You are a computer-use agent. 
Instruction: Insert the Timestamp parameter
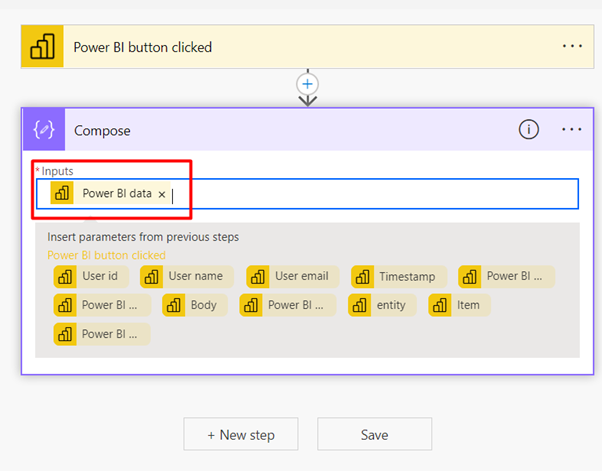pyautogui.click(x=399, y=276)
